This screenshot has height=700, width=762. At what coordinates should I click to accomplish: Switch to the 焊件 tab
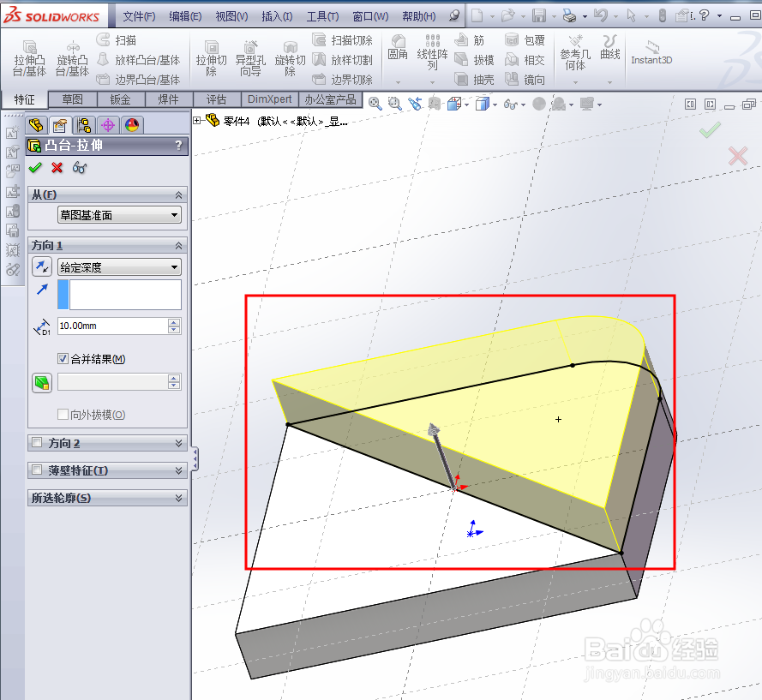pos(169,99)
